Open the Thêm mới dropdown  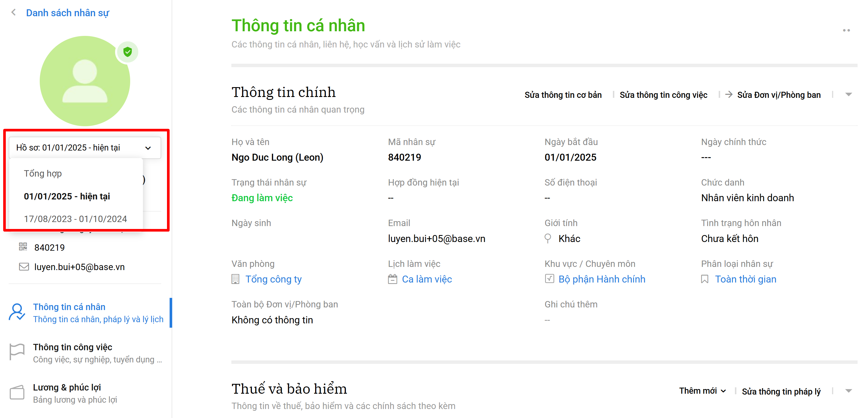pos(702,391)
